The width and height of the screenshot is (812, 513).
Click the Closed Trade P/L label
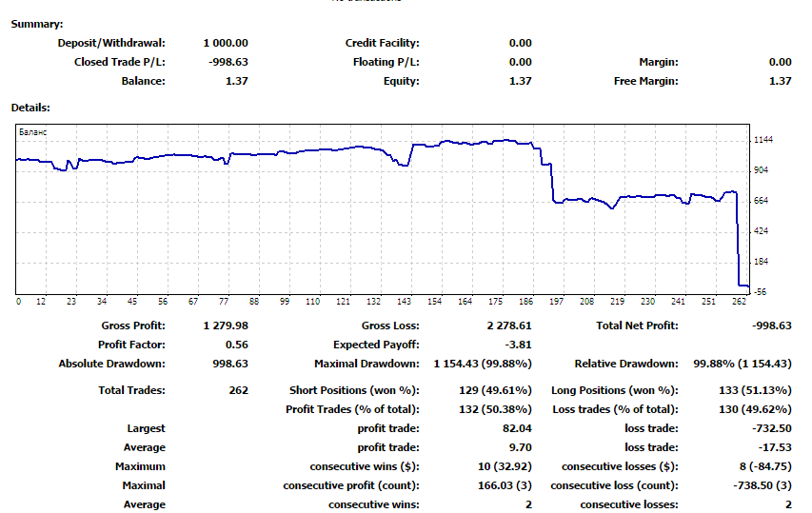119,62
